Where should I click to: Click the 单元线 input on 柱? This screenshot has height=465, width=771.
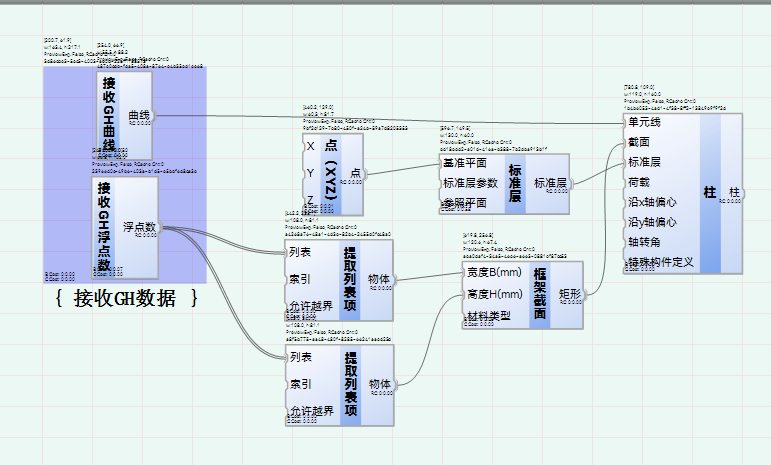pos(644,122)
